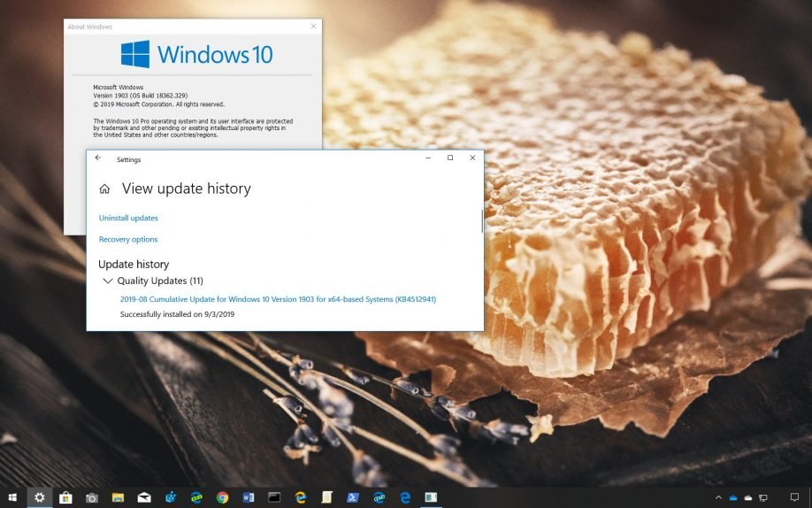
Task: Open Microsoft Store from the taskbar
Action: [x=65, y=497]
